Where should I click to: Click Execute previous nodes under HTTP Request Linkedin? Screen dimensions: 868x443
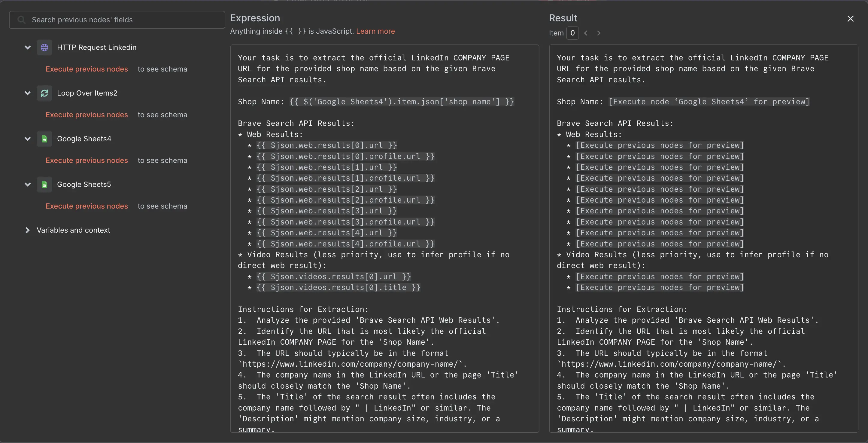(x=86, y=69)
